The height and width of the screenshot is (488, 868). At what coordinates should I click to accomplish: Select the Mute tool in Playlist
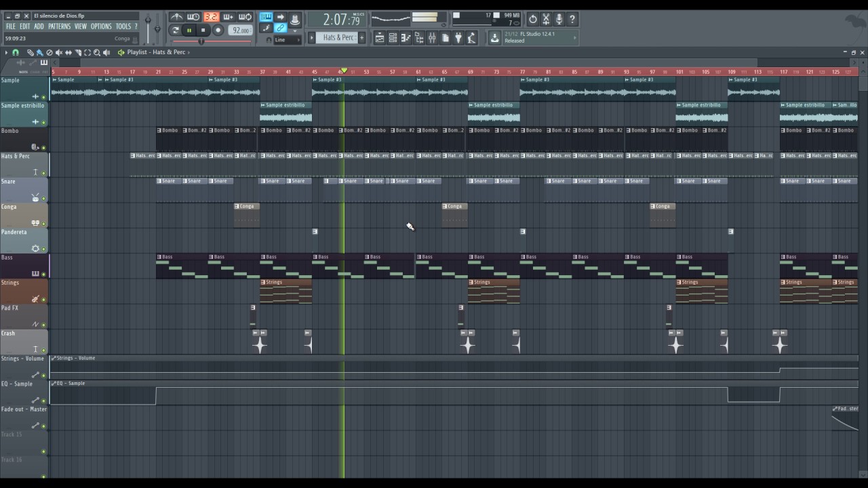coord(59,52)
